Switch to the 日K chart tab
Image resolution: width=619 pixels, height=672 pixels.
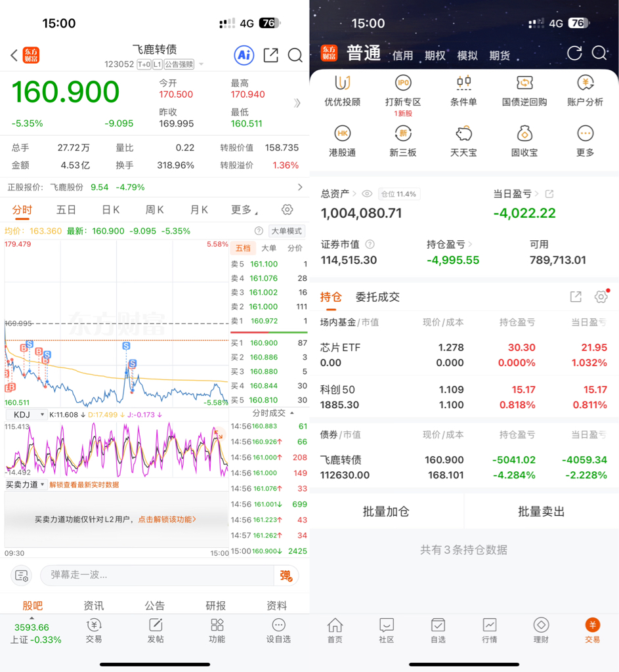tap(110, 210)
